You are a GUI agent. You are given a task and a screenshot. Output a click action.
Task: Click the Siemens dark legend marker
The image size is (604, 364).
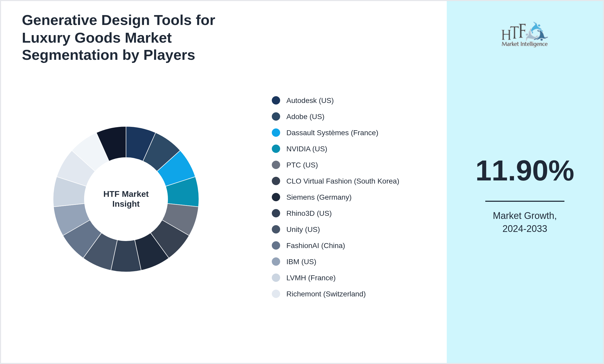pos(275,197)
